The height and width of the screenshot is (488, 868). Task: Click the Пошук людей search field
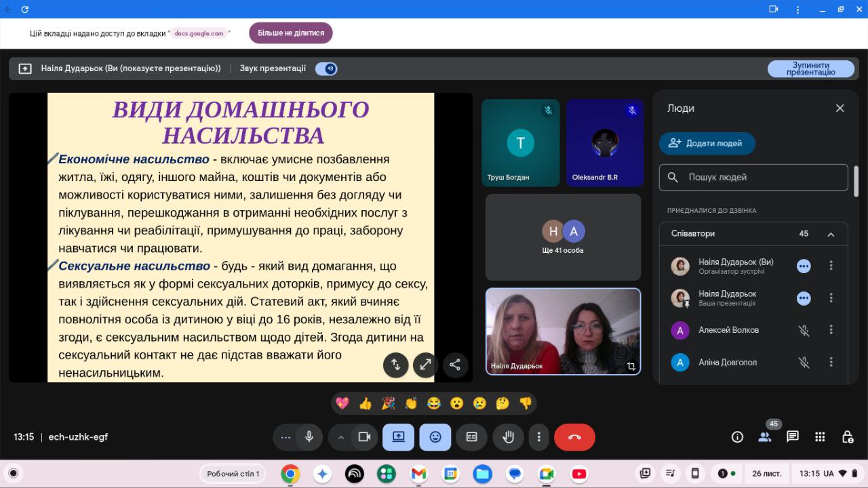click(x=753, y=178)
